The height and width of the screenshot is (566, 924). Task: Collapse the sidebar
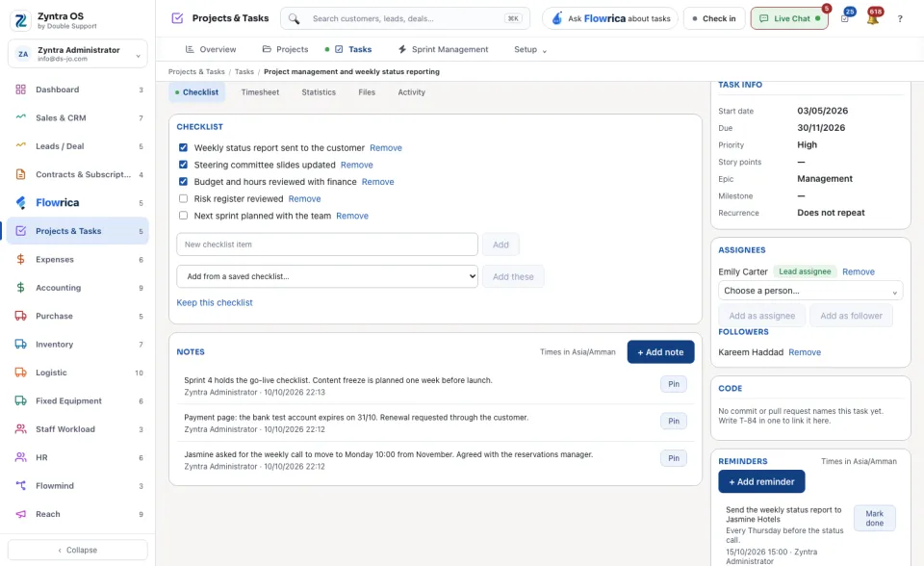click(x=78, y=550)
